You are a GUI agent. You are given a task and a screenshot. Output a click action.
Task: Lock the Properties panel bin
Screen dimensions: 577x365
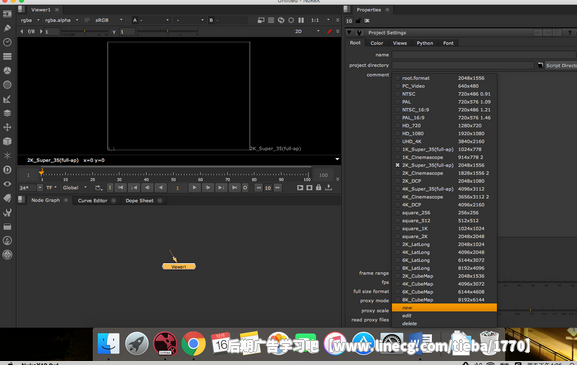pyautogui.click(x=358, y=21)
